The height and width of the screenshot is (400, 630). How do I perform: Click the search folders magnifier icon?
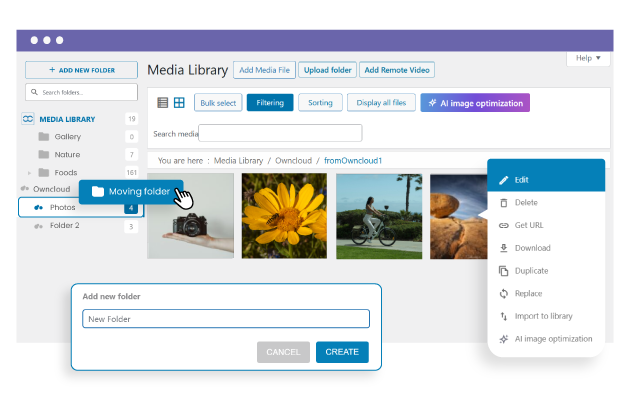[x=35, y=92]
